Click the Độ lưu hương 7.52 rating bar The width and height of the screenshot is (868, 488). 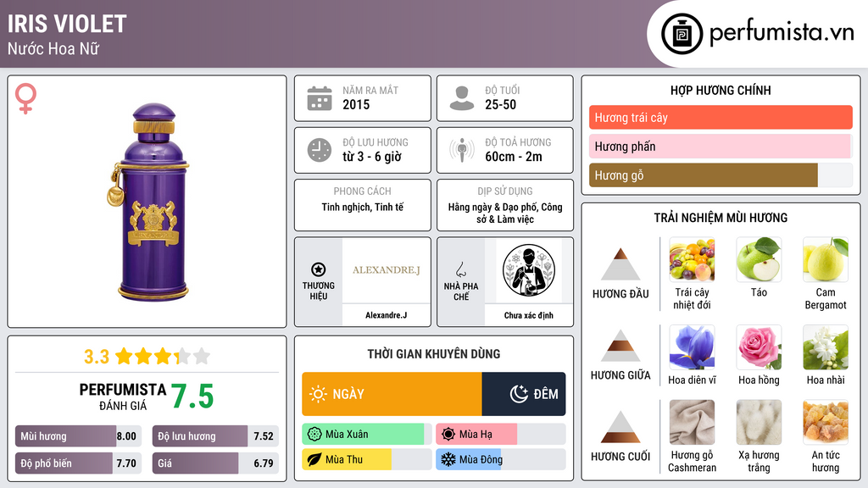[x=215, y=436]
